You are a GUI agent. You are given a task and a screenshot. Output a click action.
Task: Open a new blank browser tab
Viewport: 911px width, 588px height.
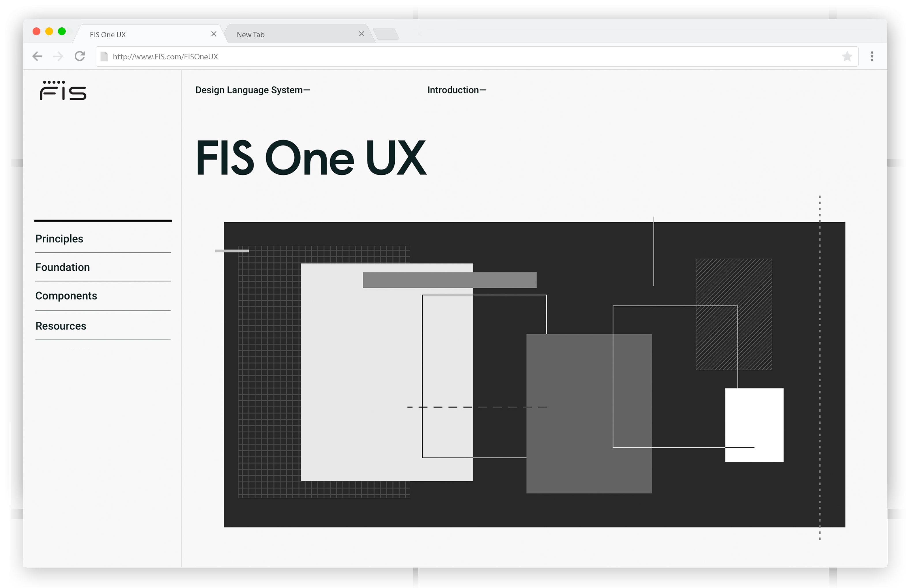386,34
